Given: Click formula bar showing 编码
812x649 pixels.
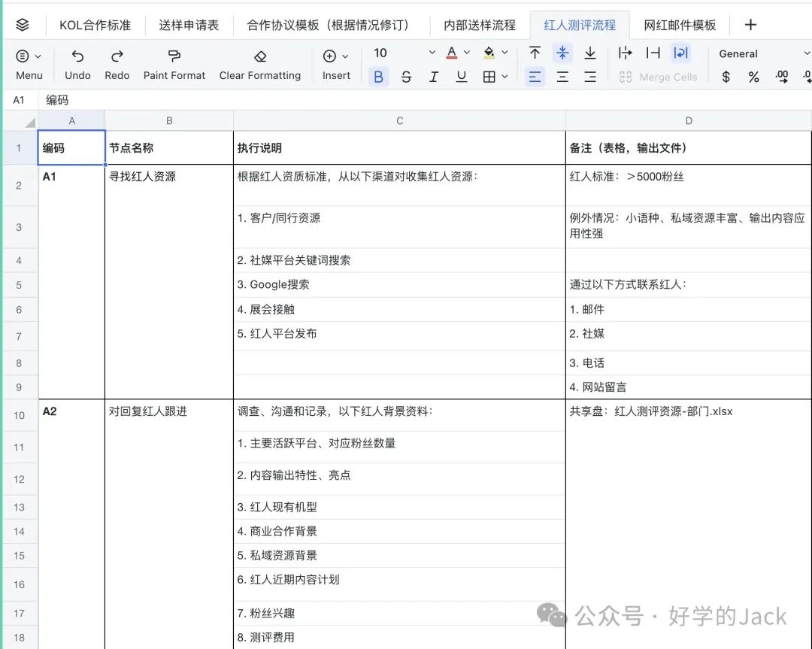Looking at the screenshot, I should (x=57, y=100).
